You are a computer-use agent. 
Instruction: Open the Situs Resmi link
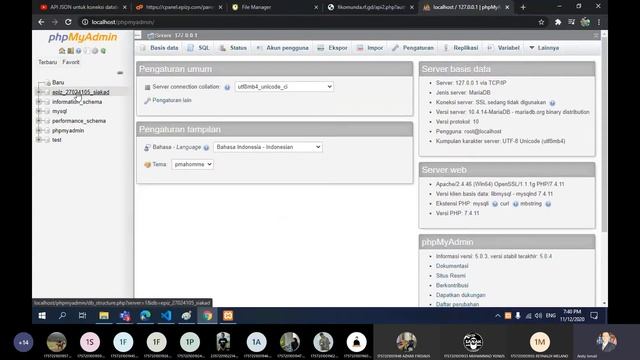451,276
